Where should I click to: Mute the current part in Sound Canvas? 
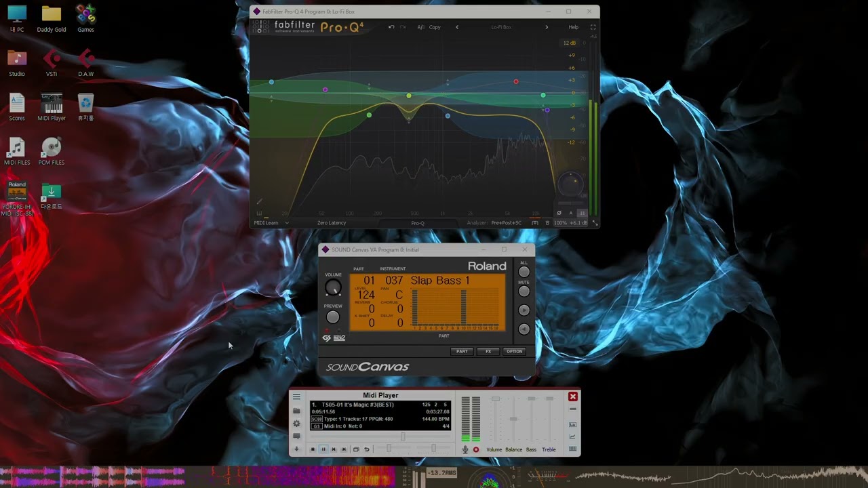point(524,291)
